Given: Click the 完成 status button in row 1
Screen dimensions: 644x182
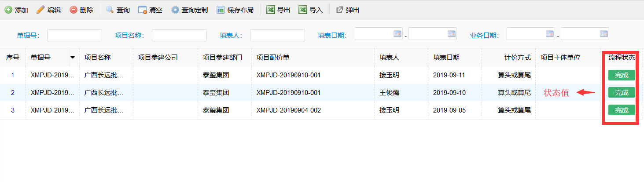Looking at the screenshot, I should (x=622, y=75).
